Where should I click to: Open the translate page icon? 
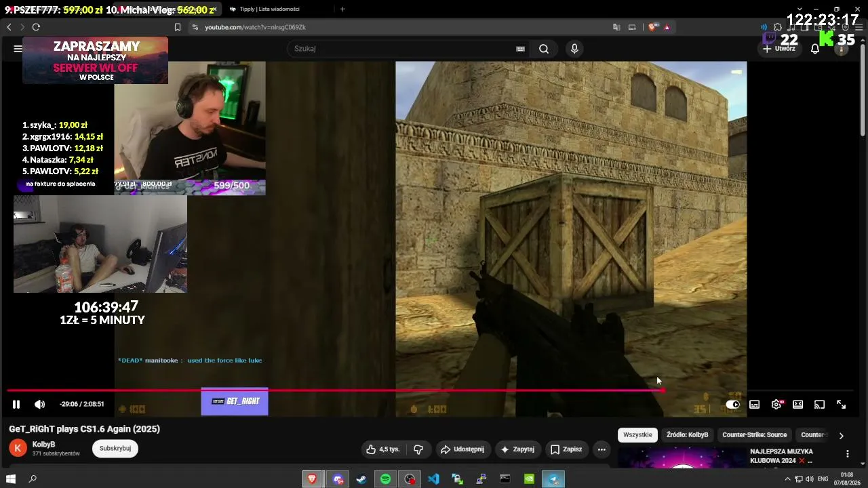click(616, 27)
